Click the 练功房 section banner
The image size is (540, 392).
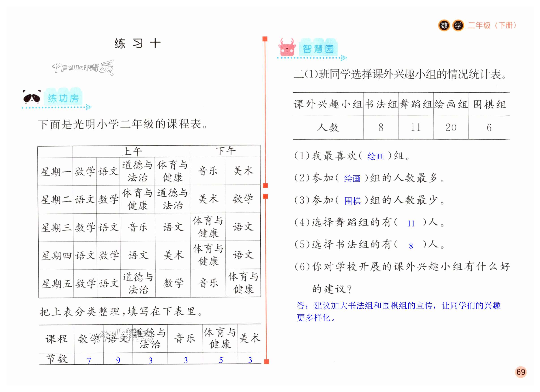click(63, 98)
